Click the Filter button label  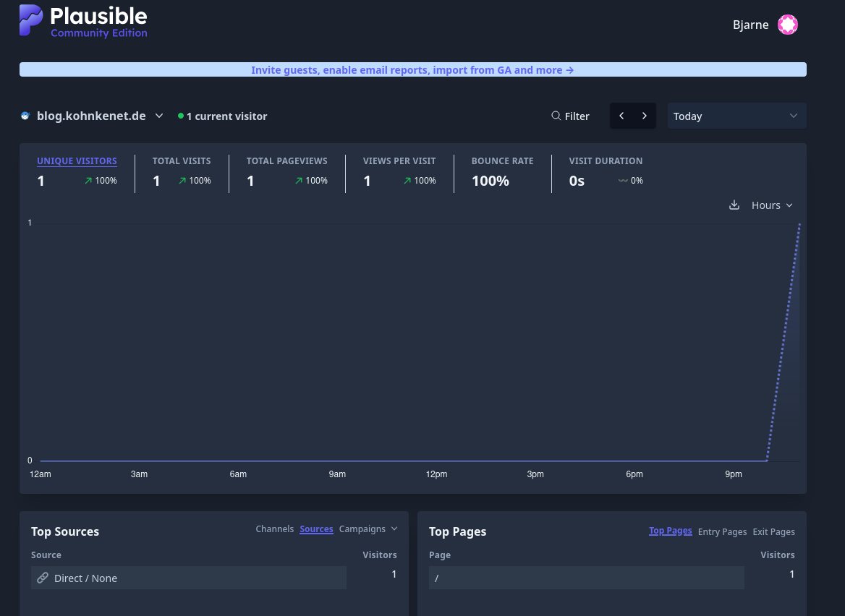pos(577,116)
